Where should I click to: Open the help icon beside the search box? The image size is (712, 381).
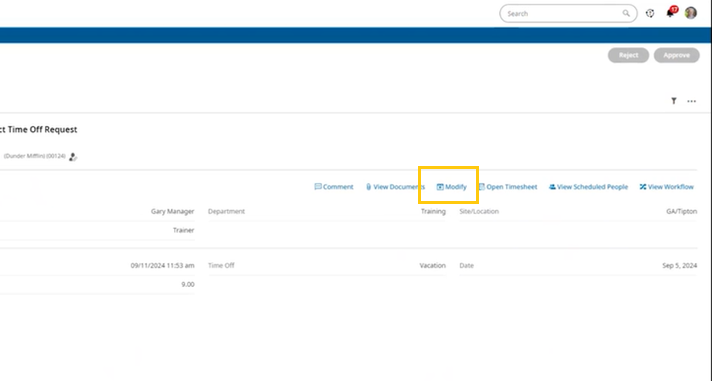[650, 14]
